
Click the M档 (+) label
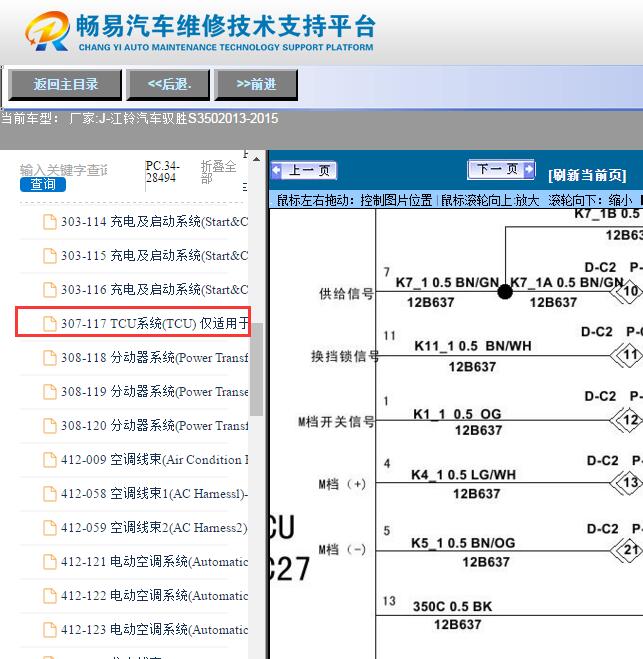(342, 484)
